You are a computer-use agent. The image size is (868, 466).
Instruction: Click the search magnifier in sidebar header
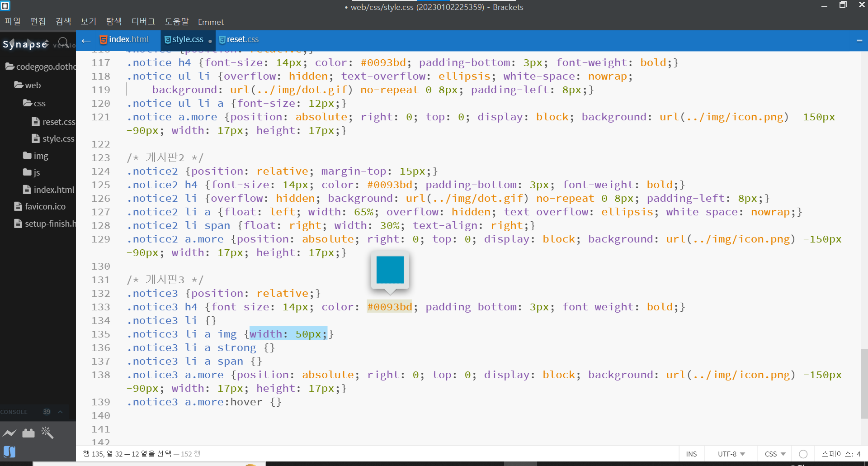[64, 43]
